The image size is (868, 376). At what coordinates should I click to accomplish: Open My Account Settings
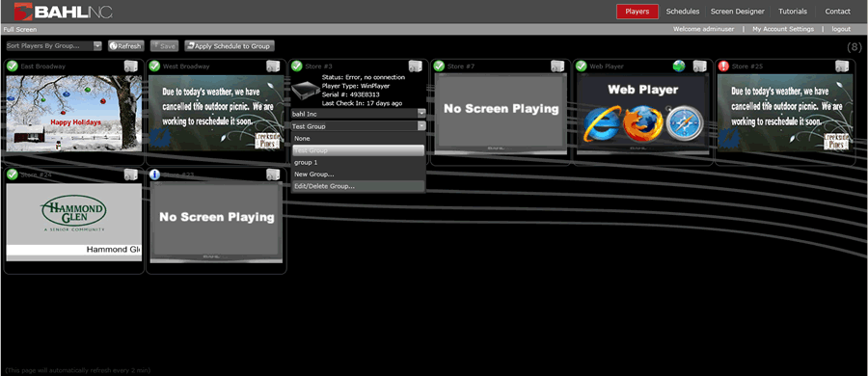coord(783,29)
